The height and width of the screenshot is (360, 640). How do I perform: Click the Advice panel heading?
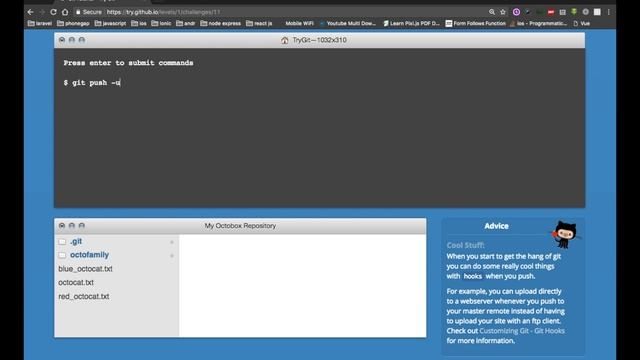(x=496, y=226)
